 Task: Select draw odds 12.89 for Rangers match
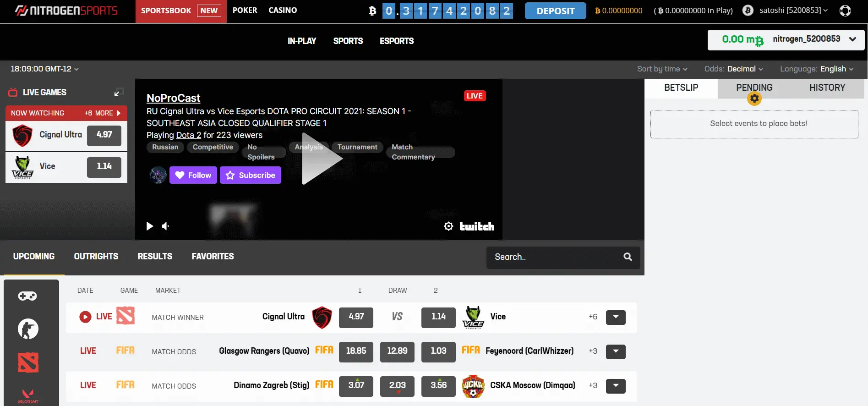pos(397,351)
